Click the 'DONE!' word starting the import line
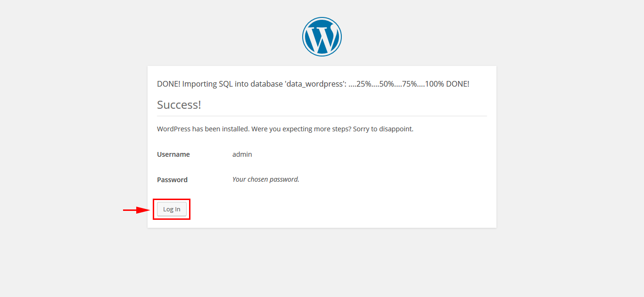 click(x=168, y=84)
